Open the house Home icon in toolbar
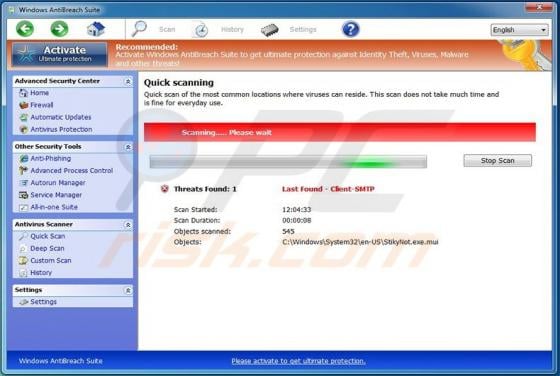Image resolution: width=560 pixels, height=376 pixels. (x=96, y=29)
